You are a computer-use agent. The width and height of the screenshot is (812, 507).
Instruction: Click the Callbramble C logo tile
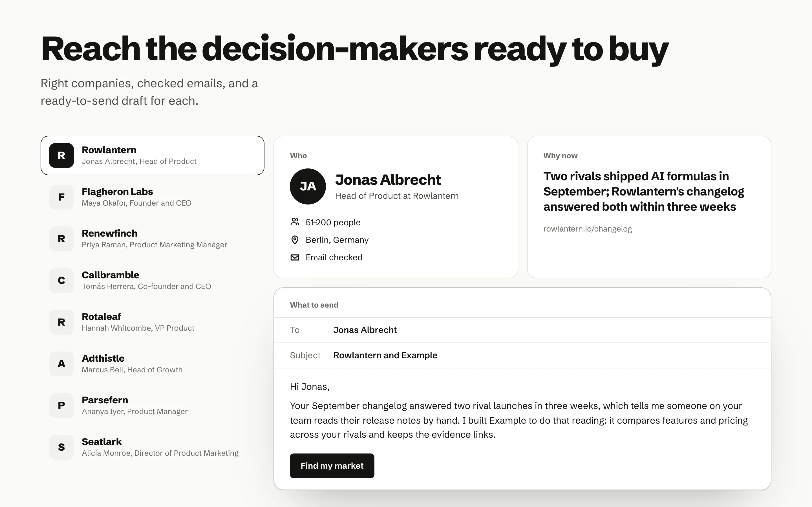click(61, 280)
